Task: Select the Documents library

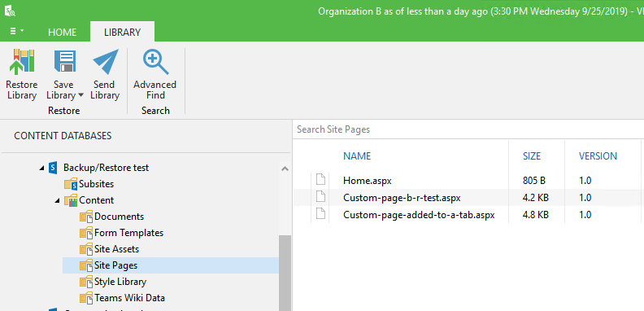Action: (x=119, y=217)
